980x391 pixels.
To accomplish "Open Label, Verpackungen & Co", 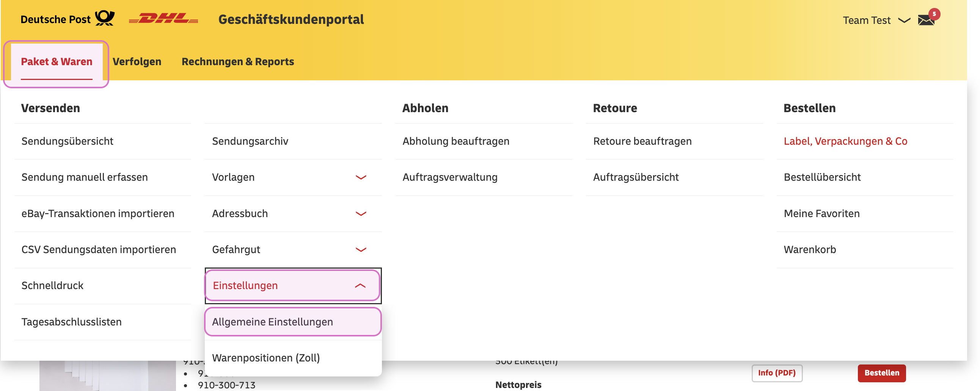I will click(x=845, y=141).
